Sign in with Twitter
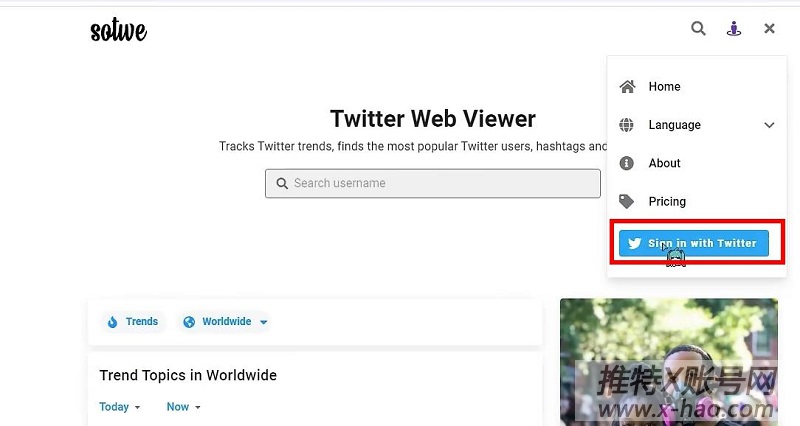This screenshot has height=426, width=800. point(694,243)
